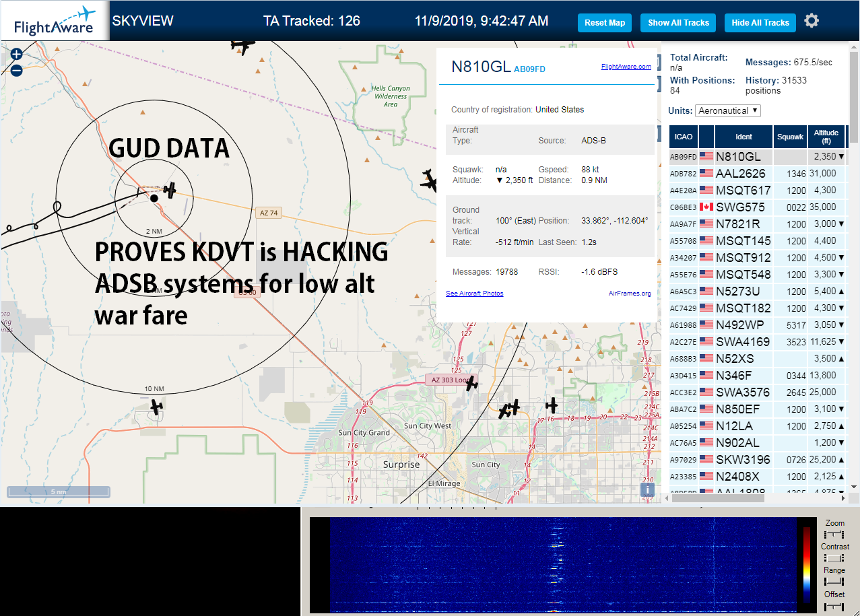Select the N810GL row in aircraft table

(x=758, y=157)
